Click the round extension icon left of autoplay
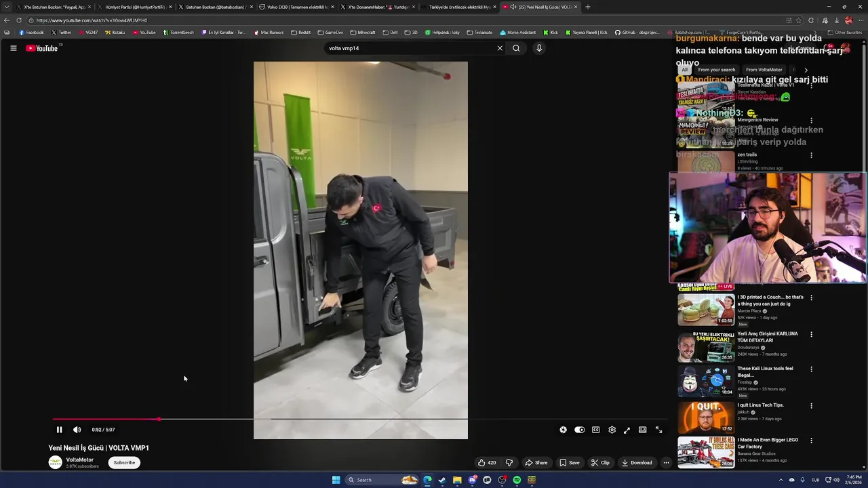 point(563,430)
